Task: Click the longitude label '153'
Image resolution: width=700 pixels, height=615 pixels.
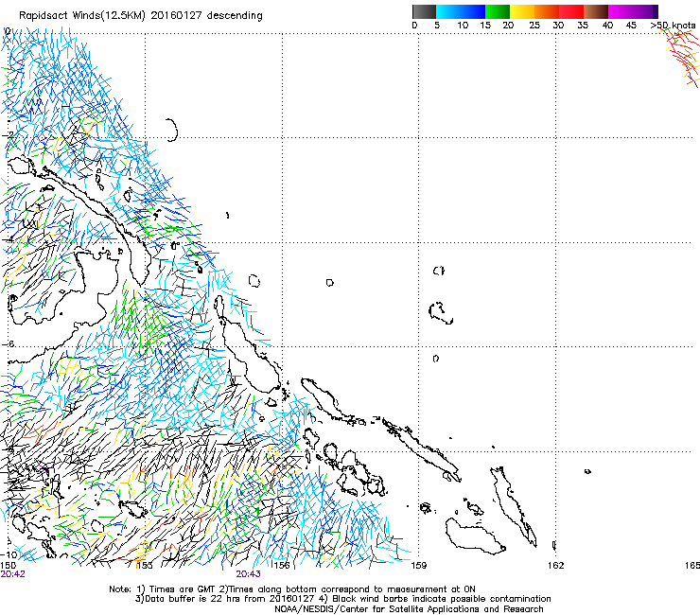Action: click(144, 566)
